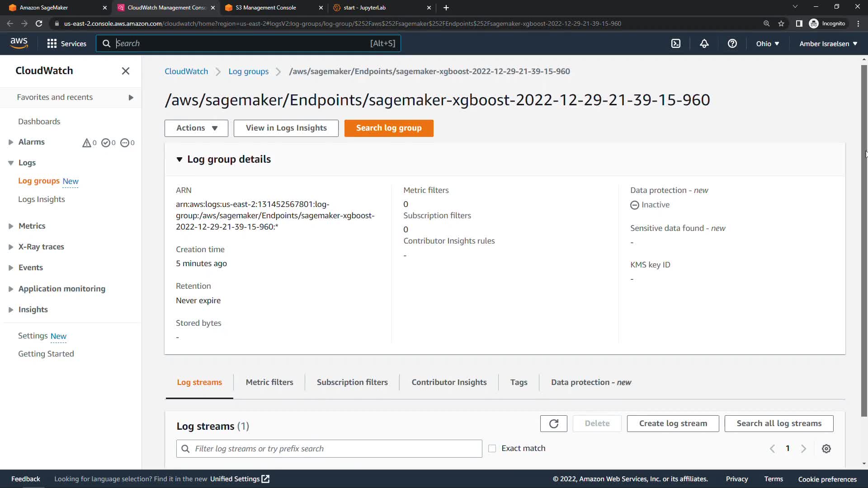Viewport: 868px width, 488px height.
Task: Click the AWS logo home icon
Action: (19, 43)
